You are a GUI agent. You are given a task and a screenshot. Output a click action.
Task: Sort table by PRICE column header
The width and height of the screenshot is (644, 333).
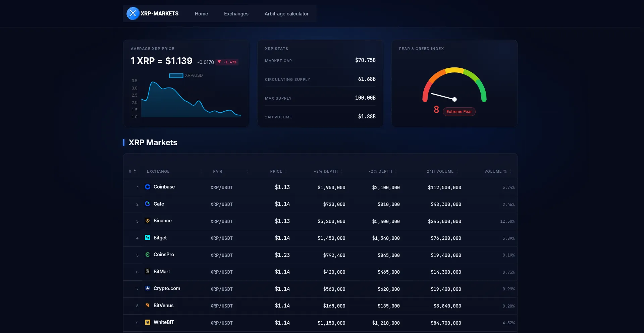[276, 171]
